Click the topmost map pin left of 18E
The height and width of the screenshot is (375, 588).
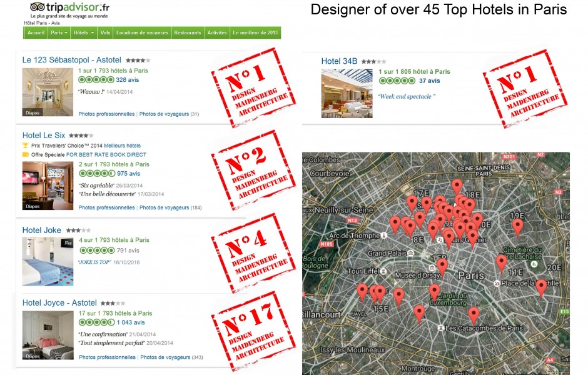(x=457, y=187)
